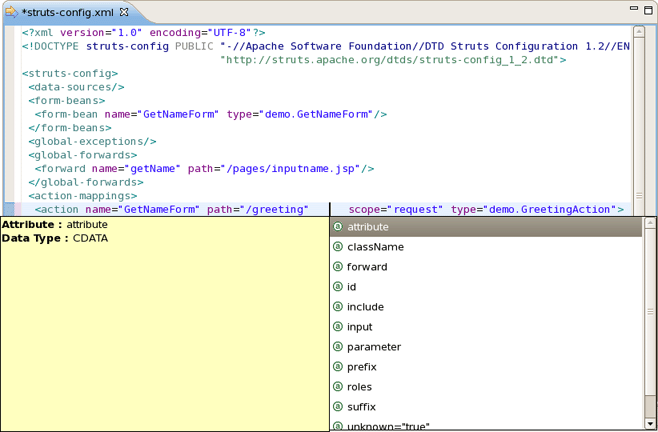Click the icon next to 'include'
The image size is (658, 432).
pos(338,307)
